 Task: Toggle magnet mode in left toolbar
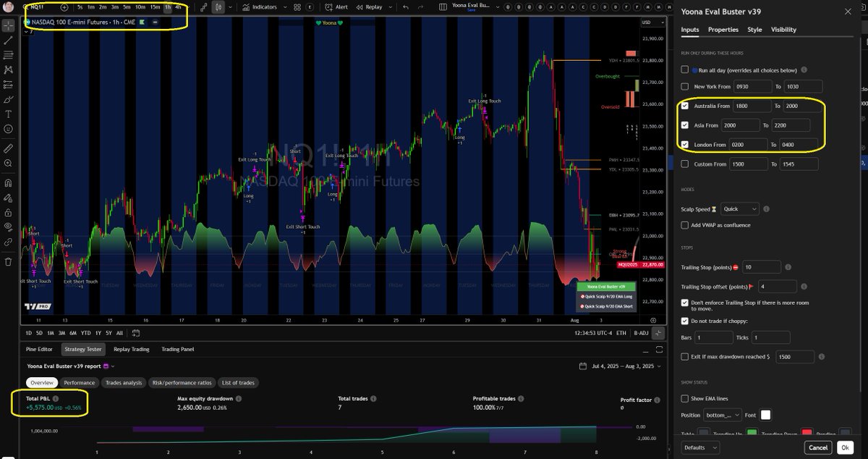[8, 182]
